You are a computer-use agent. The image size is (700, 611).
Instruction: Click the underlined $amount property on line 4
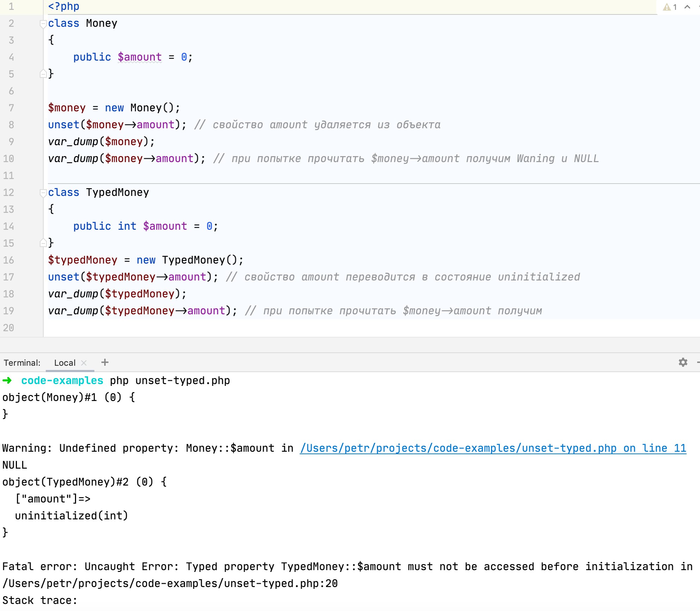(x=140, y=57)
